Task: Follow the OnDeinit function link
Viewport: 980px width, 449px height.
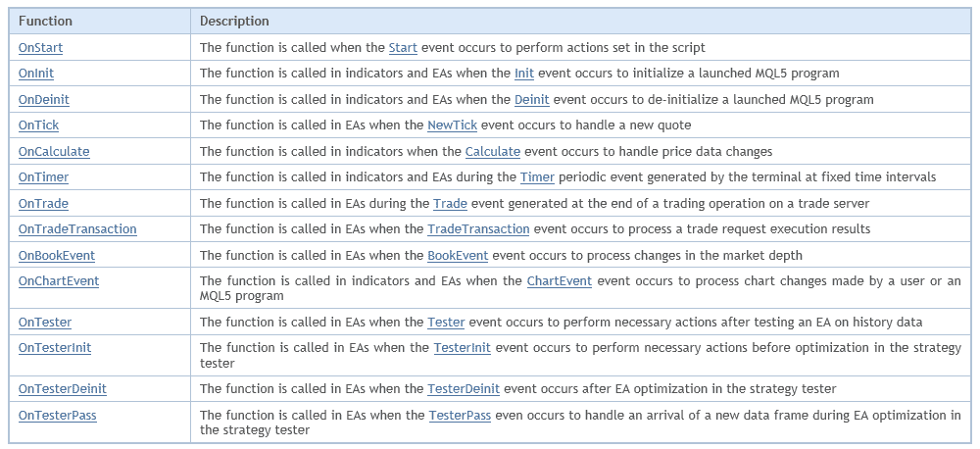Action: tap(44, 99)
